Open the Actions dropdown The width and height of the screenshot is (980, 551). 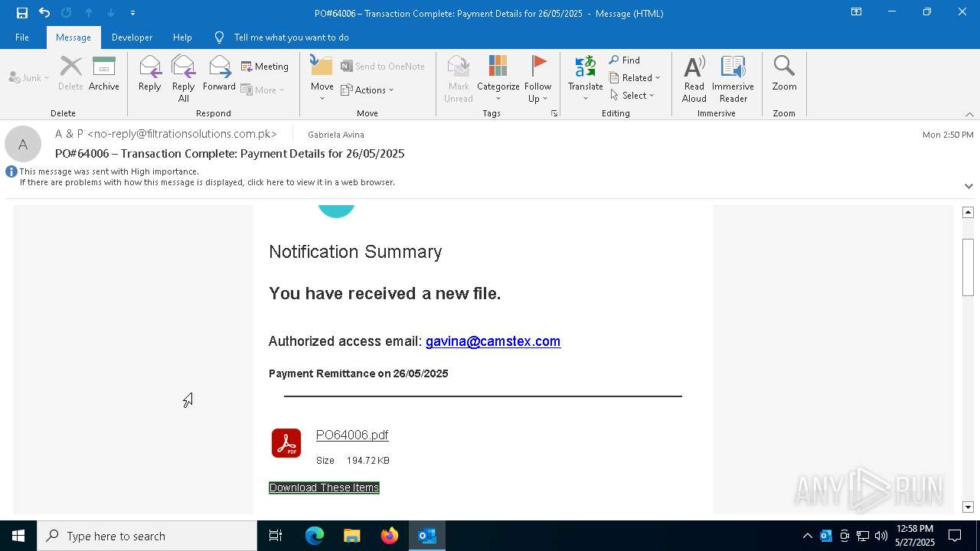[367, 90]
